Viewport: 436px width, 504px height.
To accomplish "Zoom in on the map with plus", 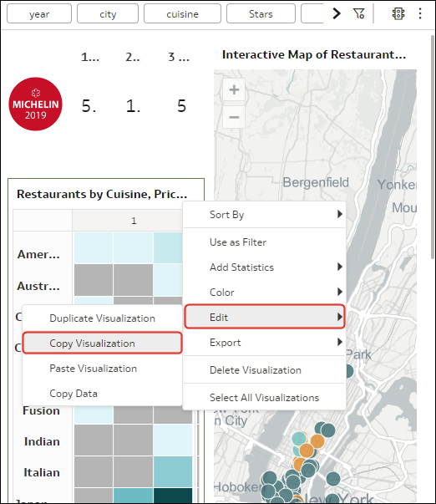I will click(234, 89).
